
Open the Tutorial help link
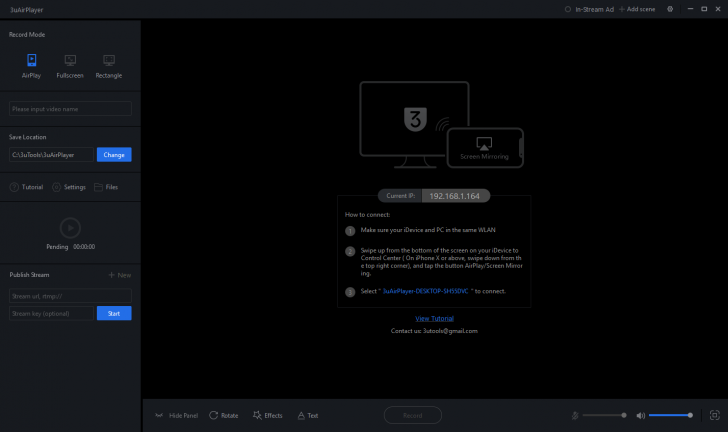coord(26,187)
